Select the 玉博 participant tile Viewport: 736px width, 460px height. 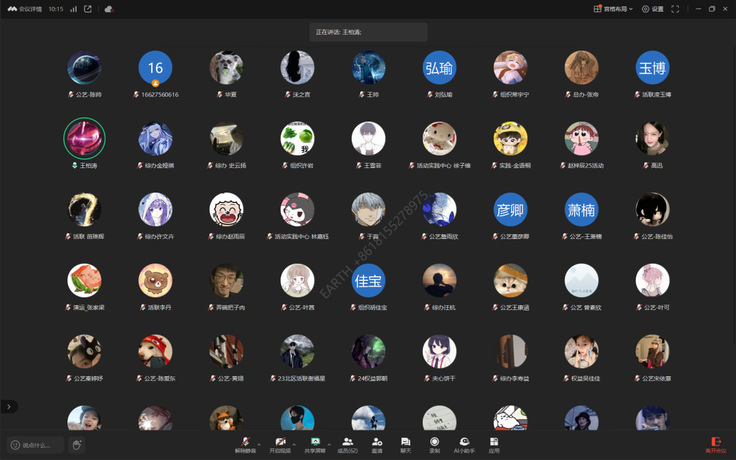coord(653,68)
